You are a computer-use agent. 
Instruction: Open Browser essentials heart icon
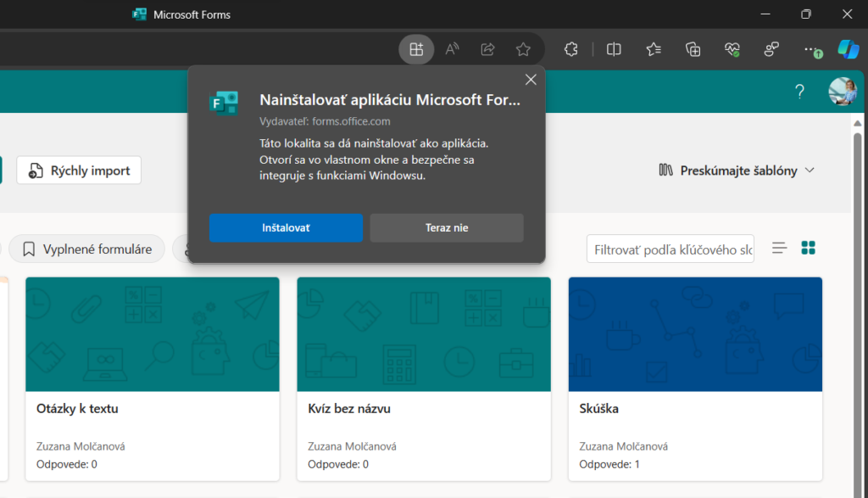tap(732, 49)
